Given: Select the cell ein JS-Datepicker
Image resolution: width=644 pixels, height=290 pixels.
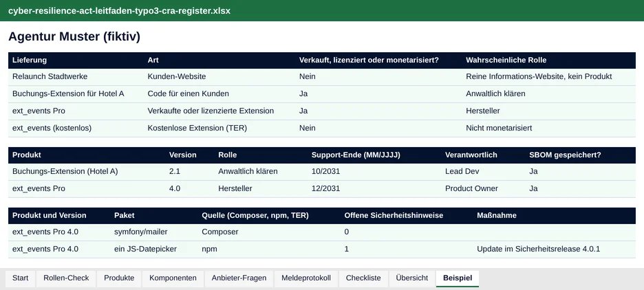Looking at the screenshot, I should (x=145, y=249).
